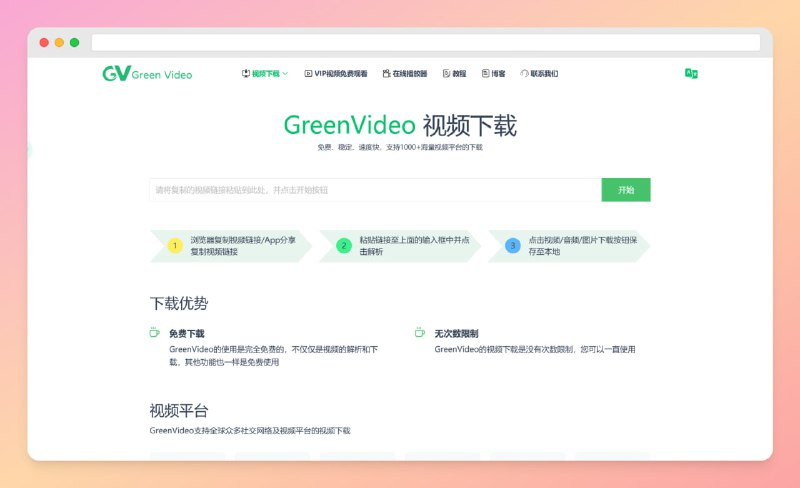Open the 视频下载 menu item
800x488 pixels.
coord(265,74)
